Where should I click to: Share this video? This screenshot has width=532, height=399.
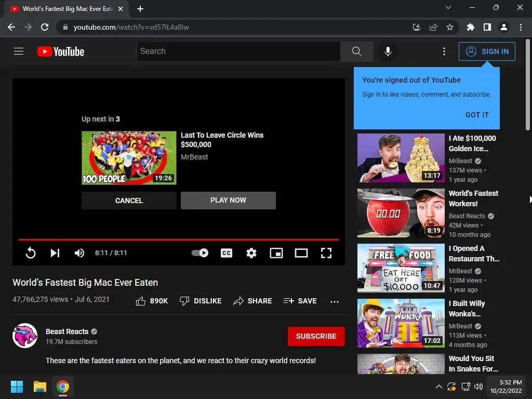click(x=253, y=301)
